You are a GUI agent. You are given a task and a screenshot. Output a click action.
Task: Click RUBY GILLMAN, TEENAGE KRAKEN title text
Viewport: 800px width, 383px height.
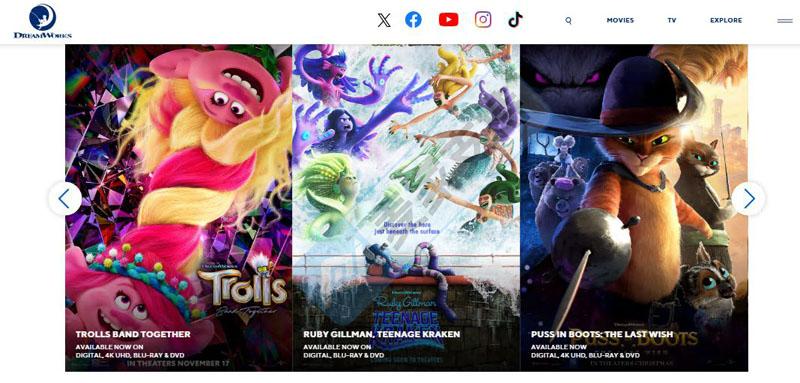point(382,334)
